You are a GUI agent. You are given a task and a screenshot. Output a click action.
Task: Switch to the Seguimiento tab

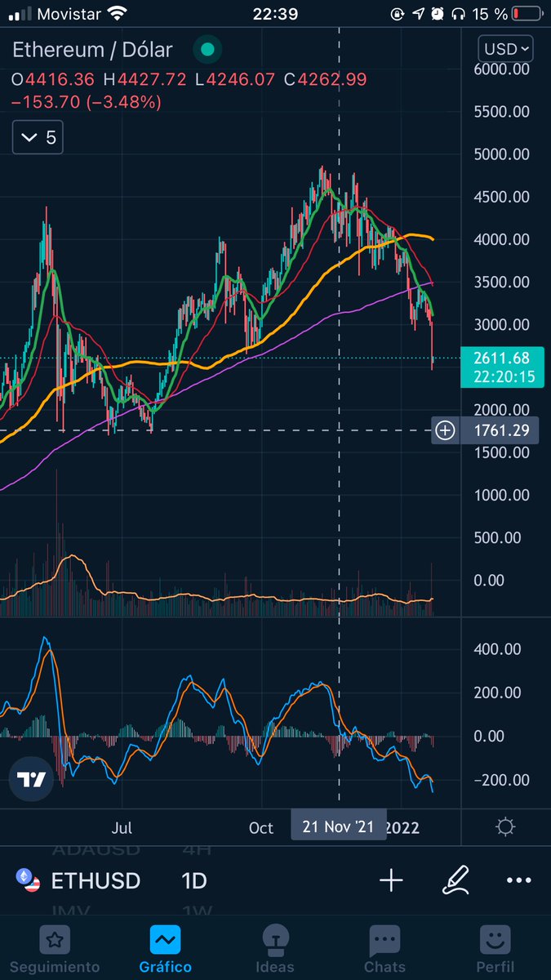coord(55,950)
